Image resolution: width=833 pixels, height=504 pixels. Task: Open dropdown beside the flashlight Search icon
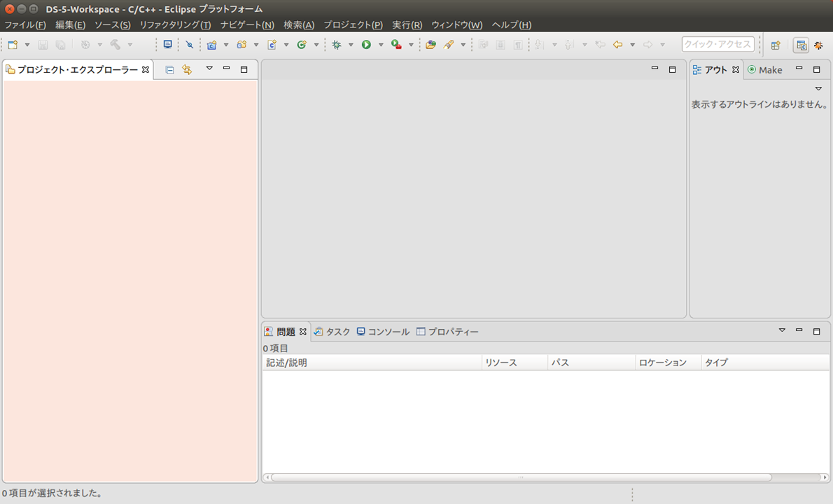point(463,45)
